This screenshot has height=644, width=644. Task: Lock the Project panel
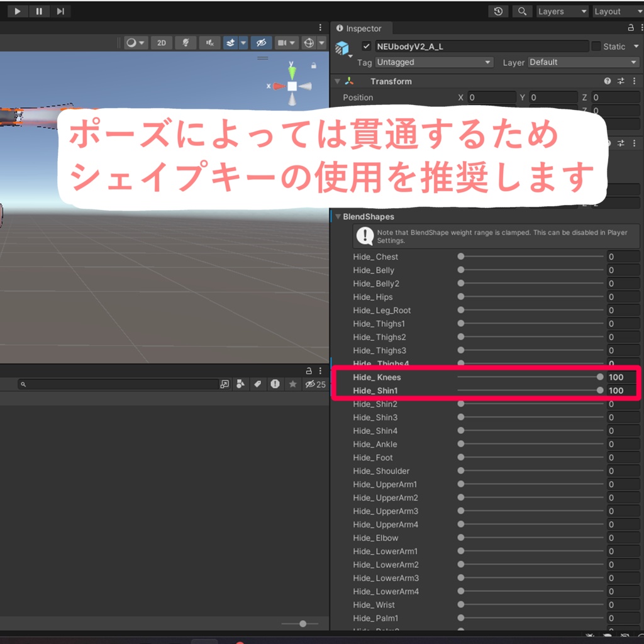309,370
